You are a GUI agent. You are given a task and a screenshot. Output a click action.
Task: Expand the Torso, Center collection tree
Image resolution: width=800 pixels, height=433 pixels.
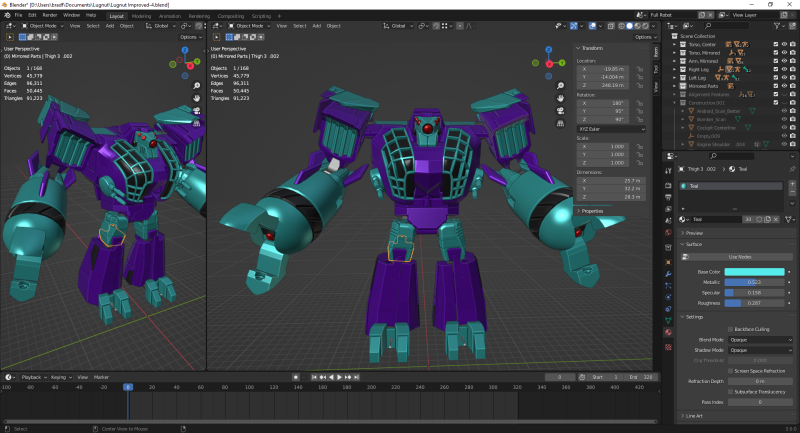click(x=674, y=44)
